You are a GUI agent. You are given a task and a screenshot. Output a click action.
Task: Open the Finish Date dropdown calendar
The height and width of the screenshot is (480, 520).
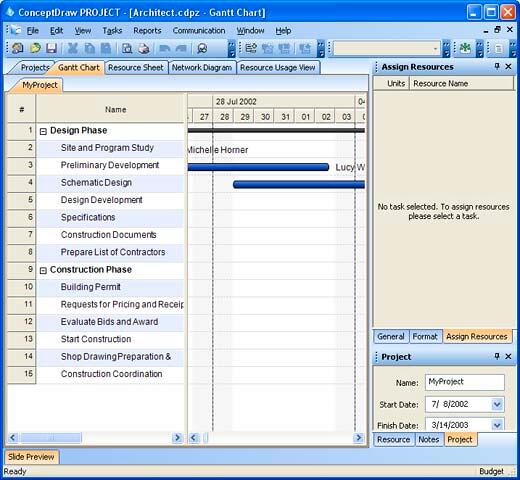click(x=497, y=425)
